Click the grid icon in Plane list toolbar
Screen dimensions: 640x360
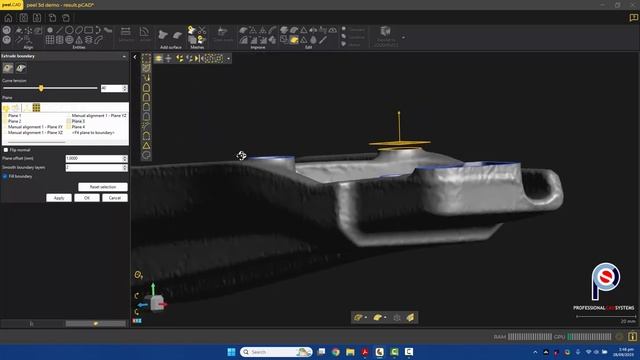[x=36, y=107]
